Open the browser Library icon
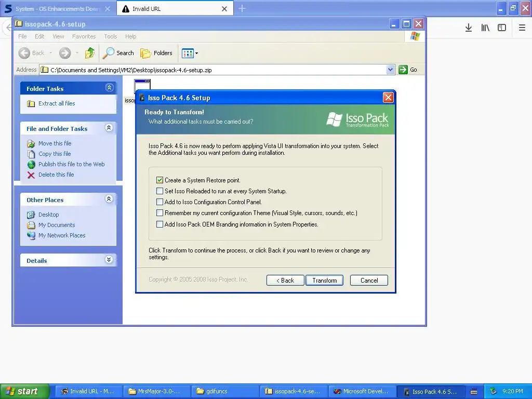Screen dimensions: 532x399 485,28
